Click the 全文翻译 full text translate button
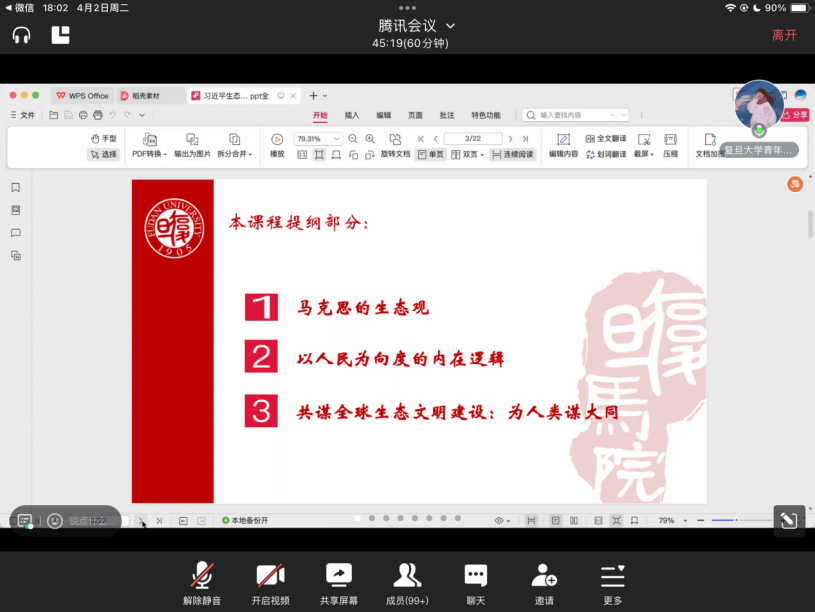 [x=606, y=139]
